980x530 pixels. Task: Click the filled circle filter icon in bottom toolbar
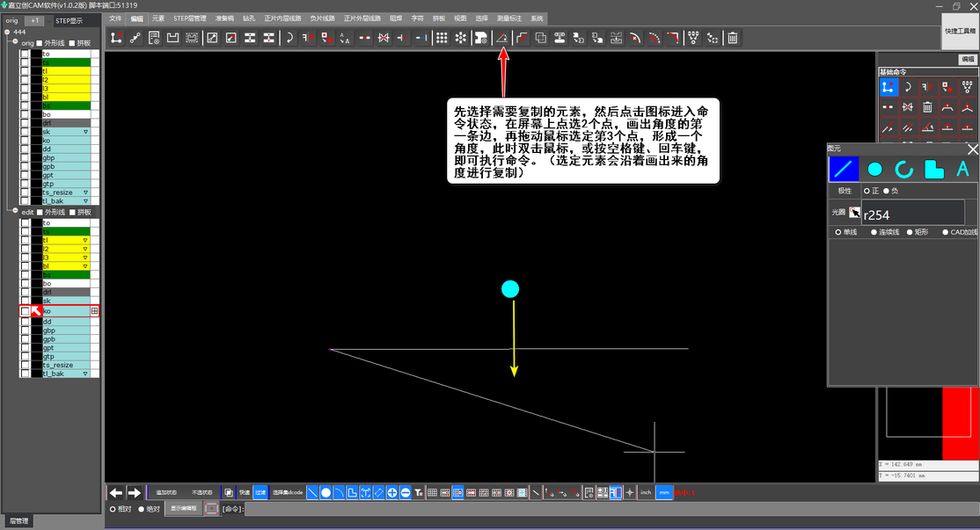point(325,492)
